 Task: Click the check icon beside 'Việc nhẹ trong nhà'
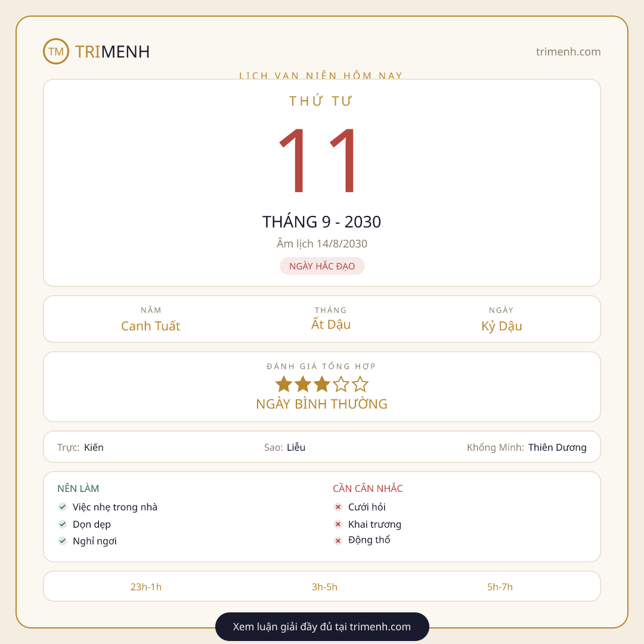[63, 507]
